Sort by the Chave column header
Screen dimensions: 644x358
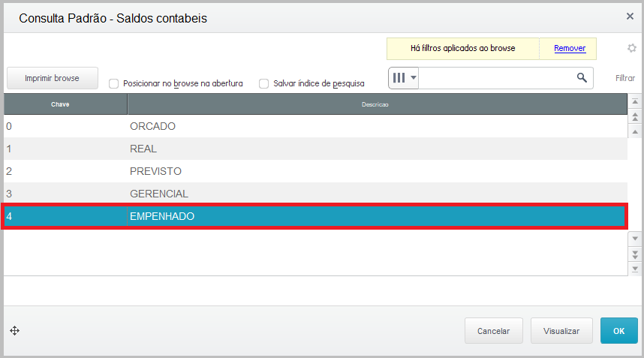[x=60, y=104]
